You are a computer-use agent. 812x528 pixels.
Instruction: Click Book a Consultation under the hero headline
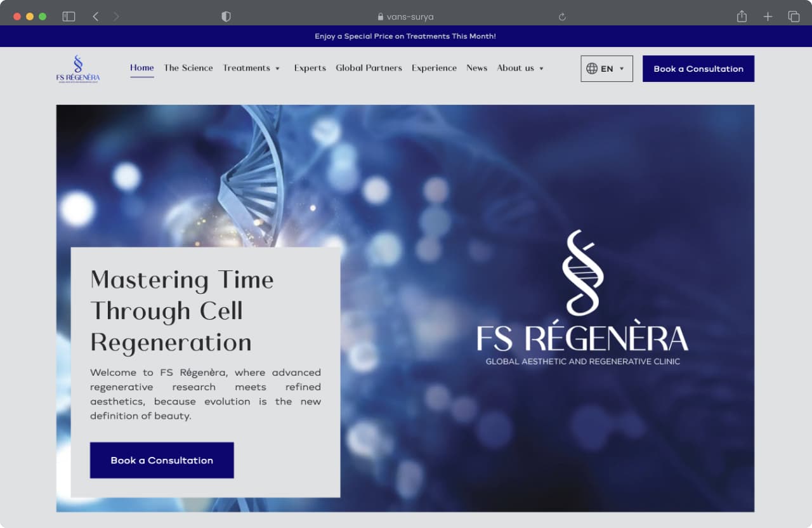pos(162,460)
